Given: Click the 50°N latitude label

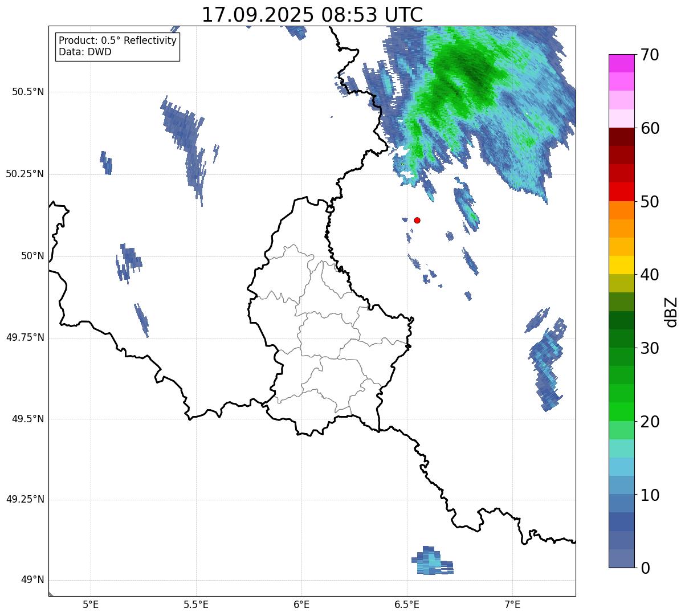Looking at the screenshot, I should [x=32, y=256].
